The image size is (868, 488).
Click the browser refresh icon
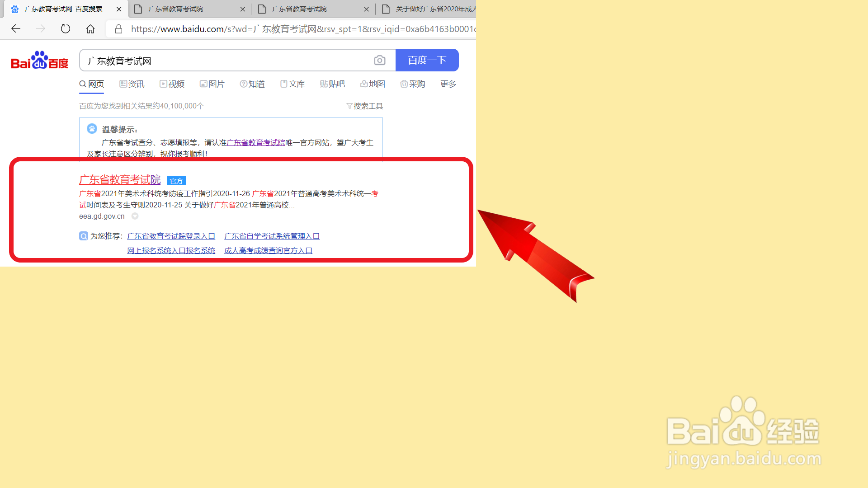pyautogui.click(x=66, y=29)
